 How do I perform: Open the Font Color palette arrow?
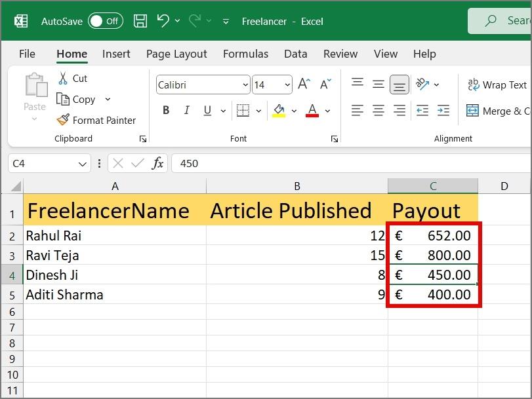coord(327,111)
